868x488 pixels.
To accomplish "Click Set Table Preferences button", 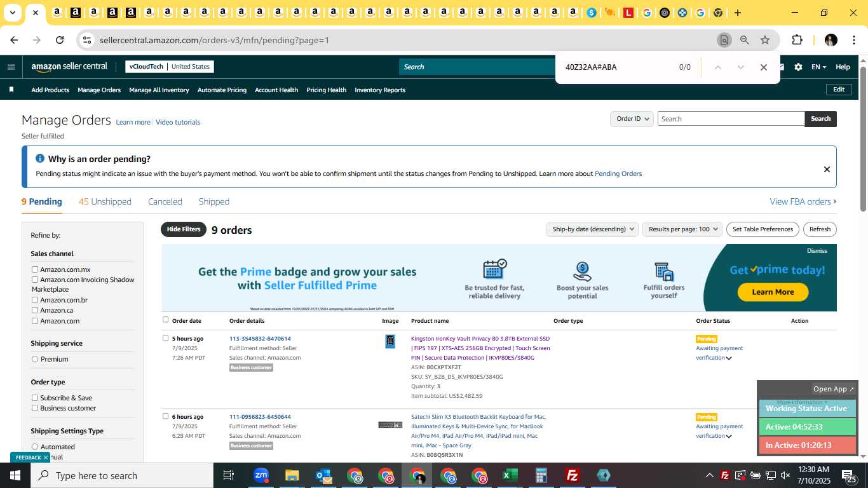I will [x=763, y=229].
